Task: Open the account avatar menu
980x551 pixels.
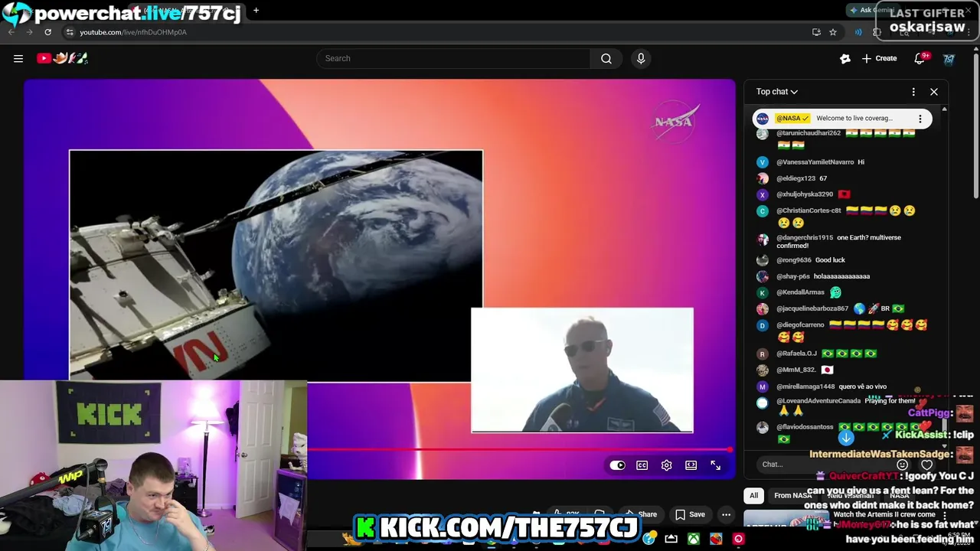Action: pos(949,58)
